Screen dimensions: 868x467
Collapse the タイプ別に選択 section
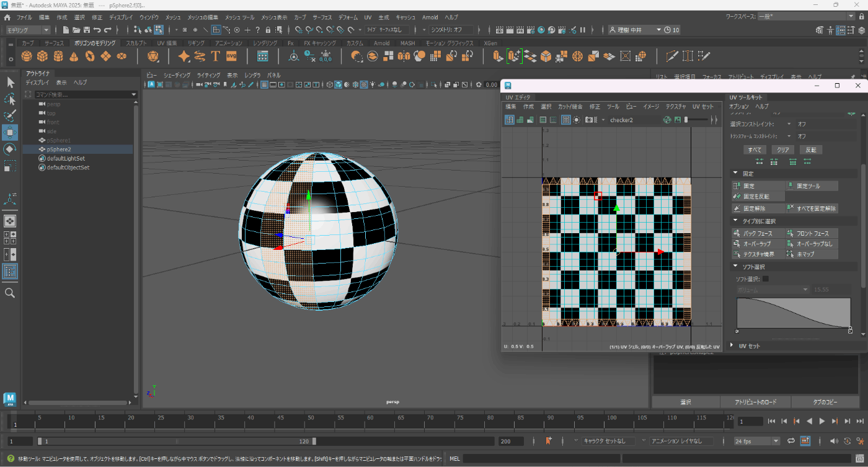pyautogui.click(x=736, y=221)
